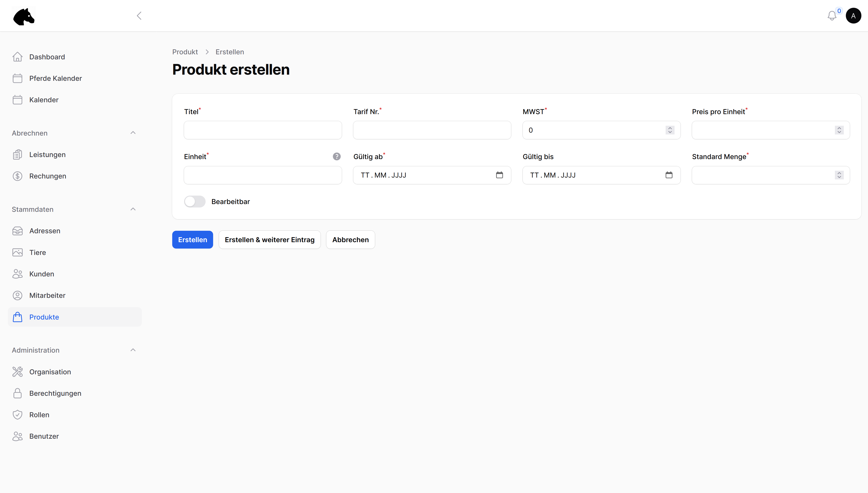Click the Organisation tools icon
The image size is (868, 493).
pyautogui.click(x=17, y=371)
